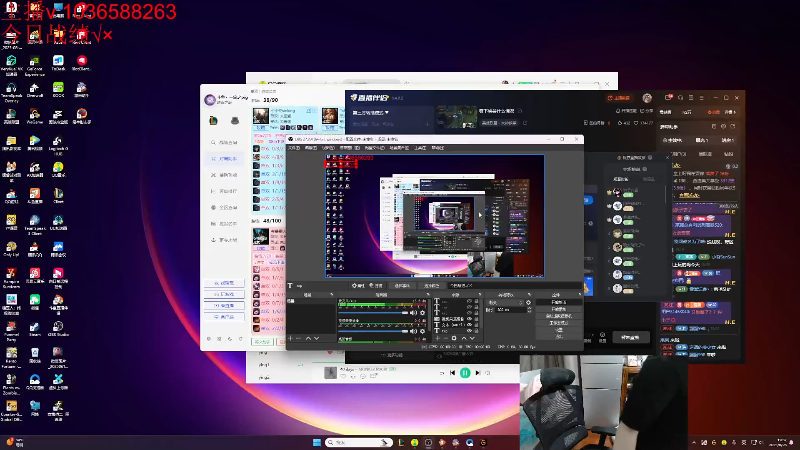This screenshot has height=450, width=800.
Task: Mute the second audio mixer channel
Action: 413,331
